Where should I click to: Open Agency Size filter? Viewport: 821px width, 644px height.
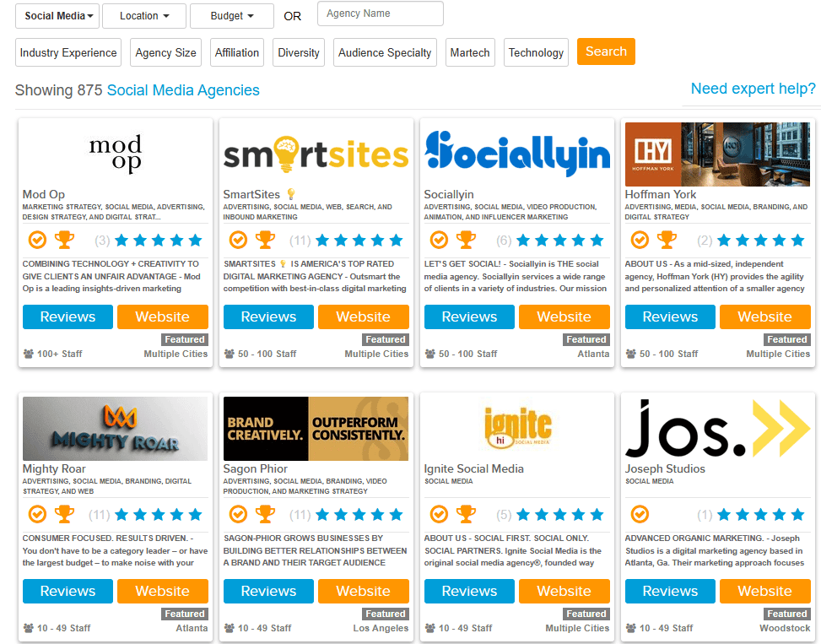click(165, 52)
